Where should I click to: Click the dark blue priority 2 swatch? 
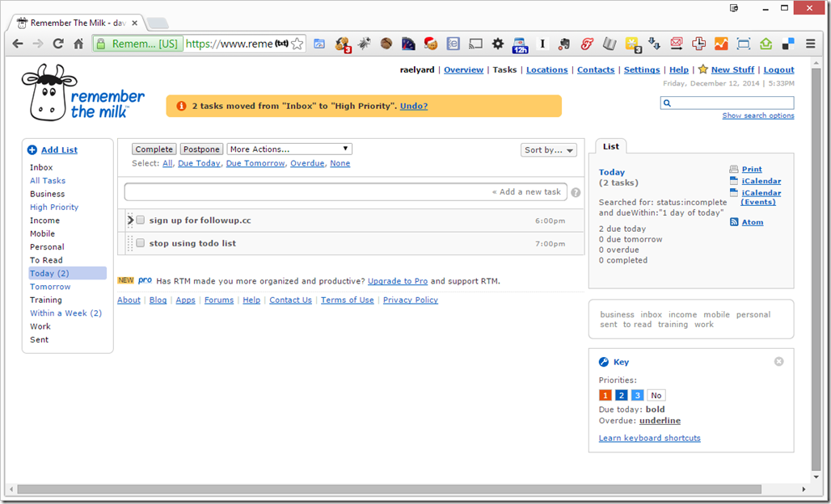[x=621, y=396]
